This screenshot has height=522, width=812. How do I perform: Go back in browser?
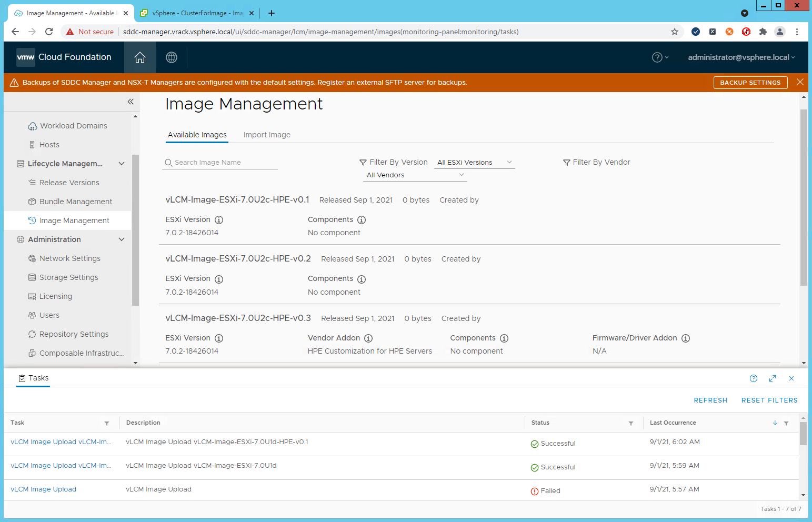15,32
